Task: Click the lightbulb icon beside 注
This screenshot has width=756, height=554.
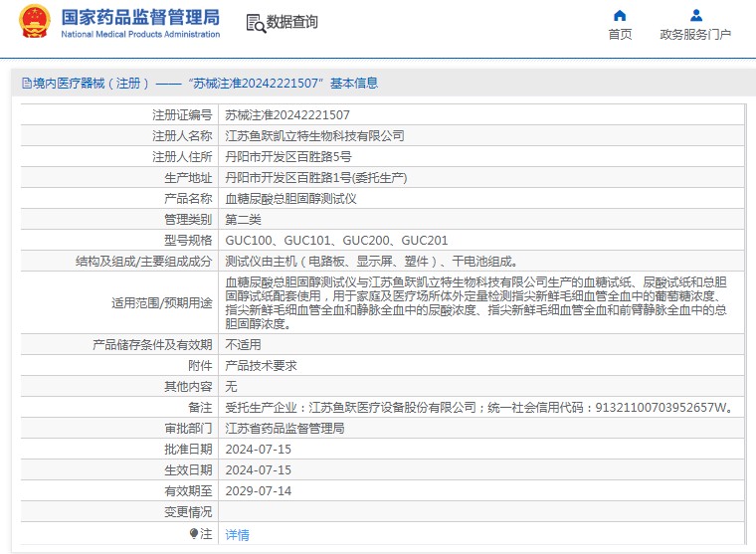Action: (x=194, y=533)
